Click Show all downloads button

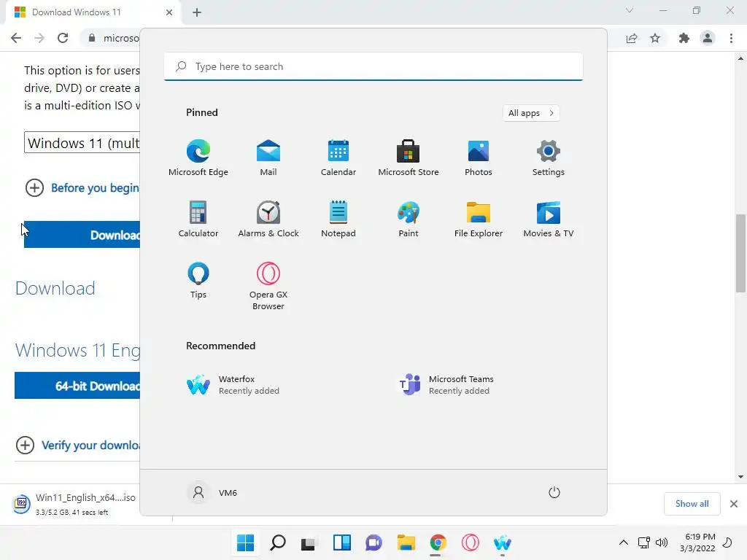[x=692, y=503]
